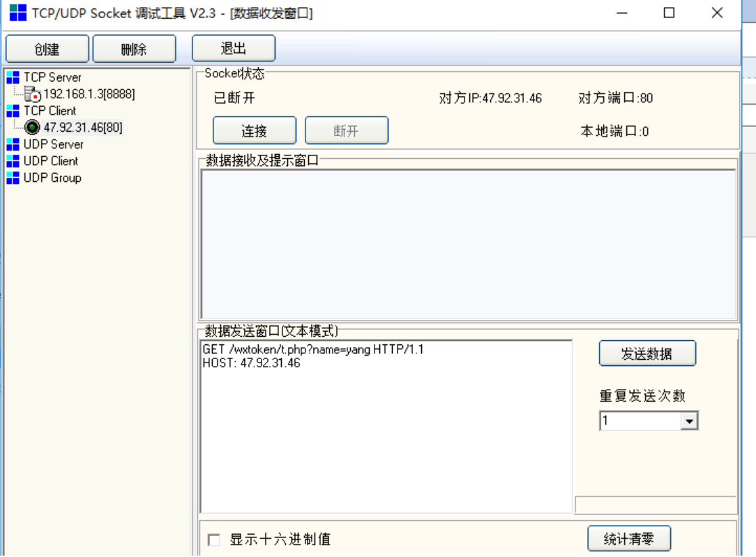Click the app icon in the title bar
This screenshot has height=557, width=756.
coord(17,13)
